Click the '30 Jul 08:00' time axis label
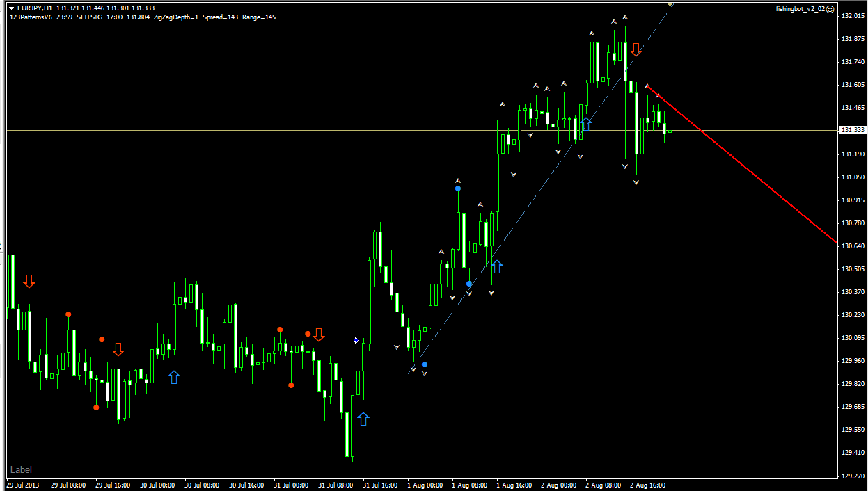Viewport: 868px width, 491px height. click(202, 485)
